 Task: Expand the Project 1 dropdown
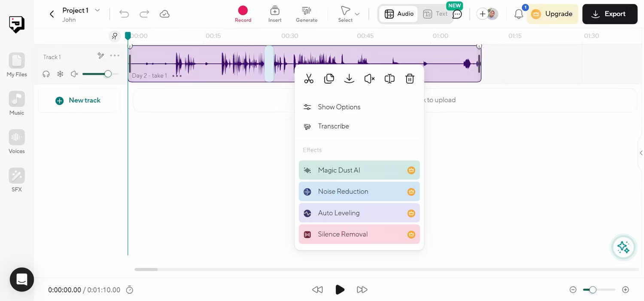coord(97,10)
